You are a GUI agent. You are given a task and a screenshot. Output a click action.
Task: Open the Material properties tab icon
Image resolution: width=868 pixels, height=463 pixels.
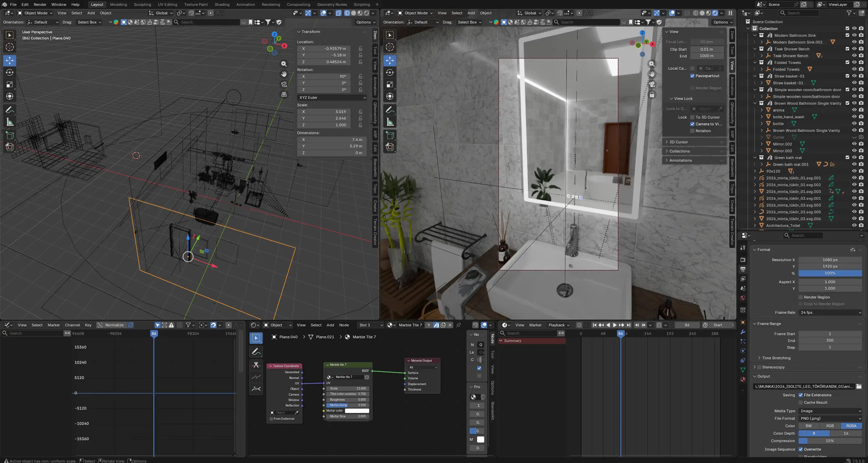(743, 379)
